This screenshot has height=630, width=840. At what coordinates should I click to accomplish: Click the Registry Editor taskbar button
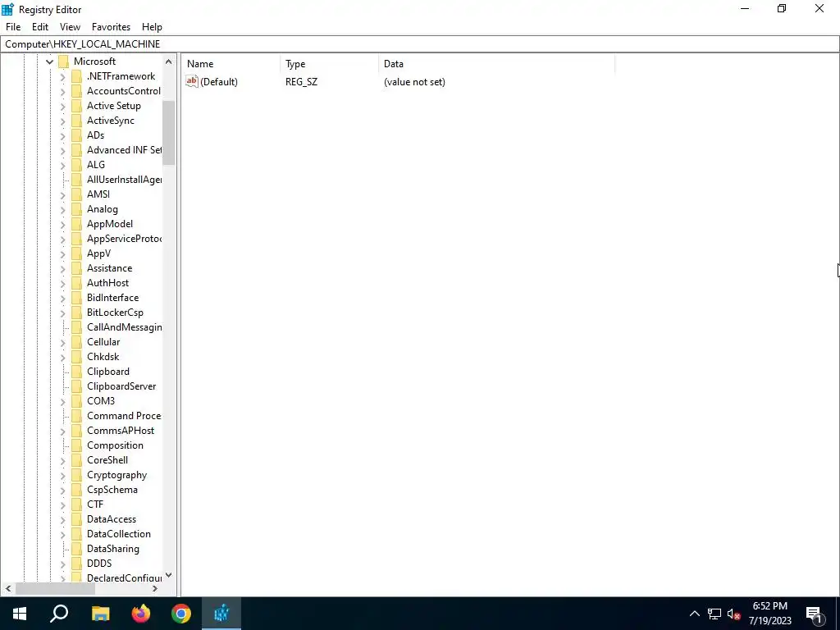221,614
